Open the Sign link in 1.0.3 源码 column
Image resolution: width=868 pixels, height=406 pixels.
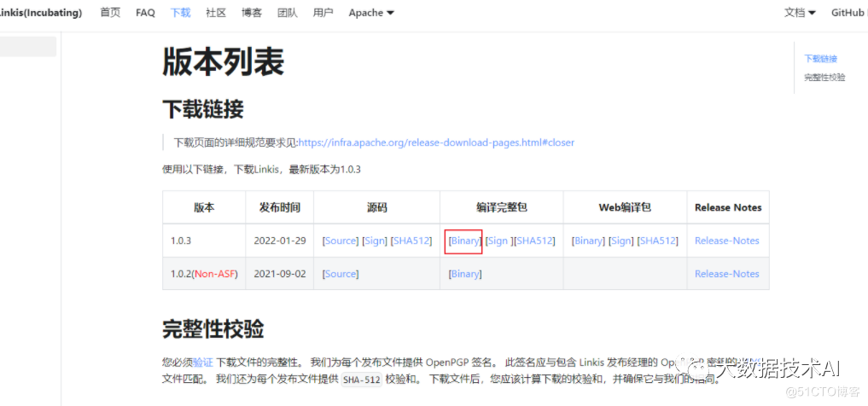click(x=375, y=241)
